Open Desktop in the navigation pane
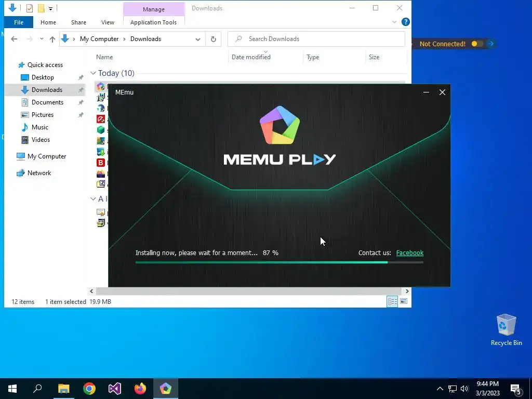Viewport: 532px width, 399px height. [43, 77]
